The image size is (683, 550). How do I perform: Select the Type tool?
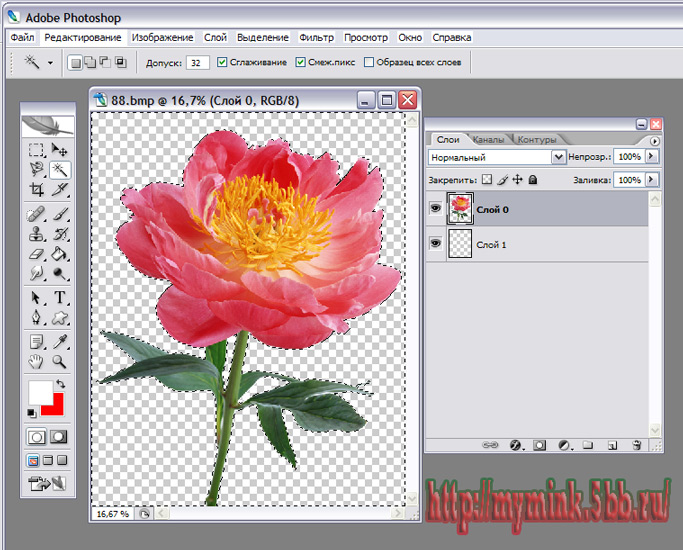click(x=60, y=298)
